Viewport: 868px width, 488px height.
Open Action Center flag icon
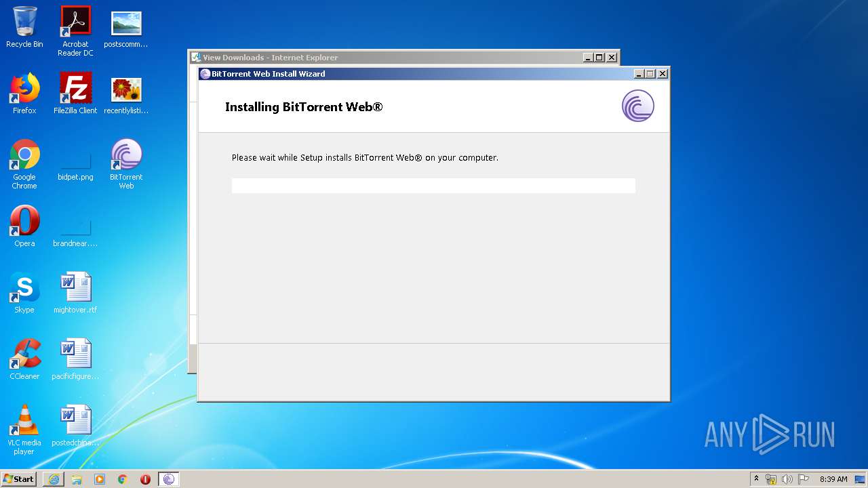804,479
